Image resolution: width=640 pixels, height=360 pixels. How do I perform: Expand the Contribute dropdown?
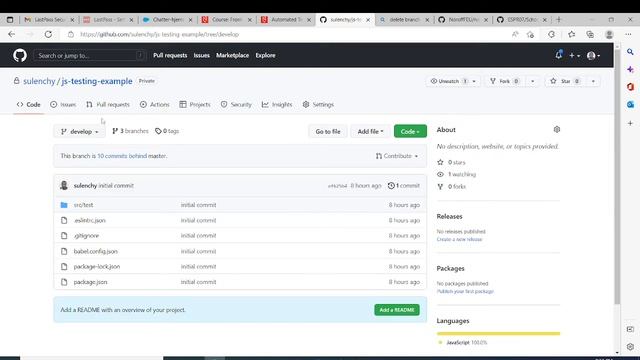pyautogui.click(x=397, y=156)
